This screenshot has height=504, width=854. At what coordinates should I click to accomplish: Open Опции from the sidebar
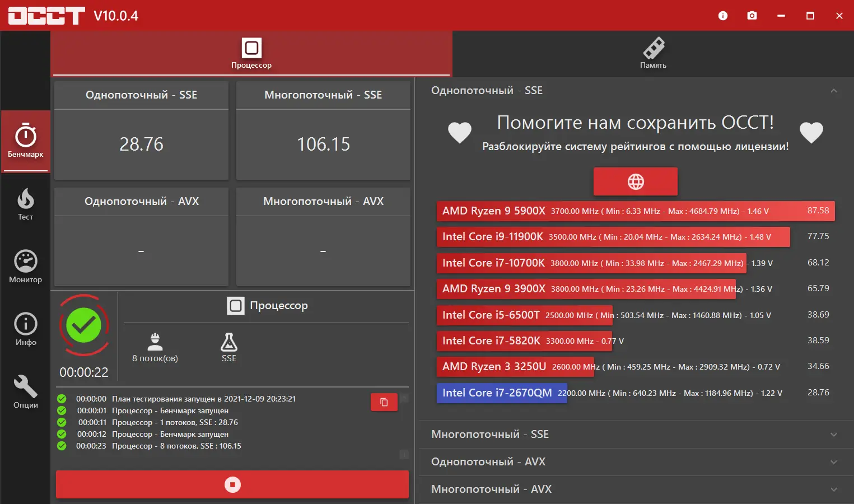25,391
